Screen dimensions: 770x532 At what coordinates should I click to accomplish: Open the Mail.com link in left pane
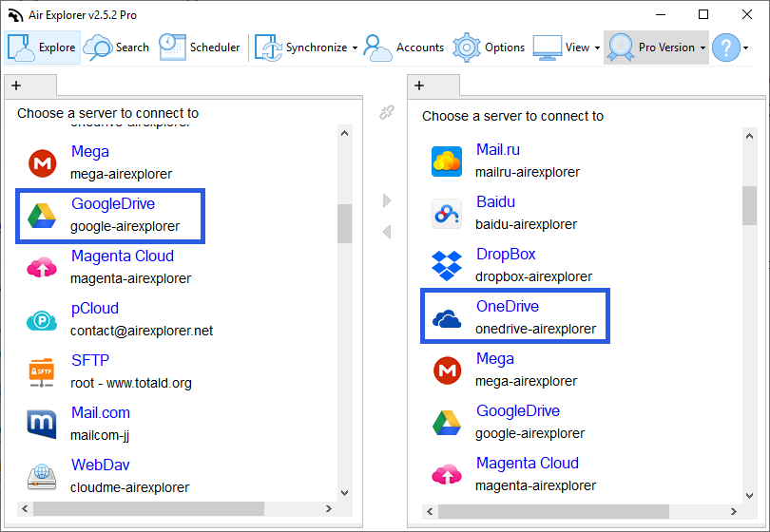coord(101,412)
